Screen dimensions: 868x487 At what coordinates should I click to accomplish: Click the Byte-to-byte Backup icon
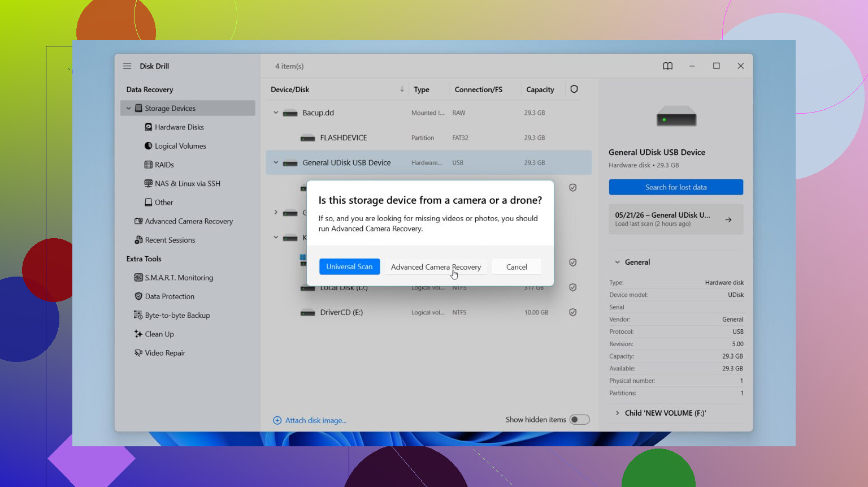(138, 315)
